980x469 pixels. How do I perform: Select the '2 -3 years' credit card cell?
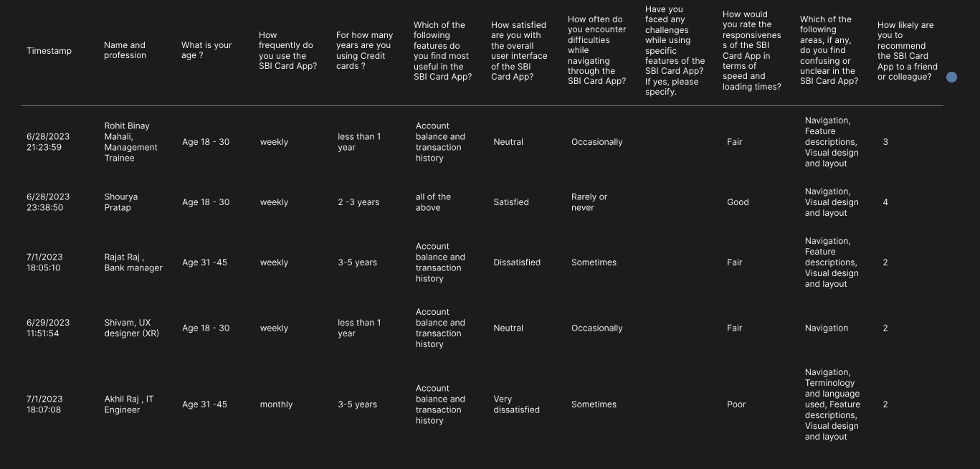358,202
